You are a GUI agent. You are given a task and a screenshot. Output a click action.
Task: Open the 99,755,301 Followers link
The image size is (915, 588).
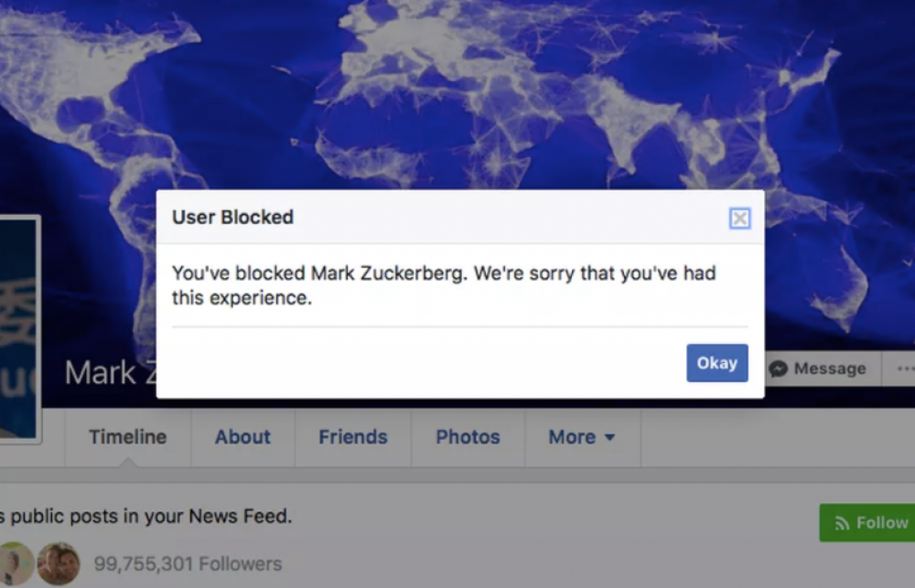click(x=188, y=564)
